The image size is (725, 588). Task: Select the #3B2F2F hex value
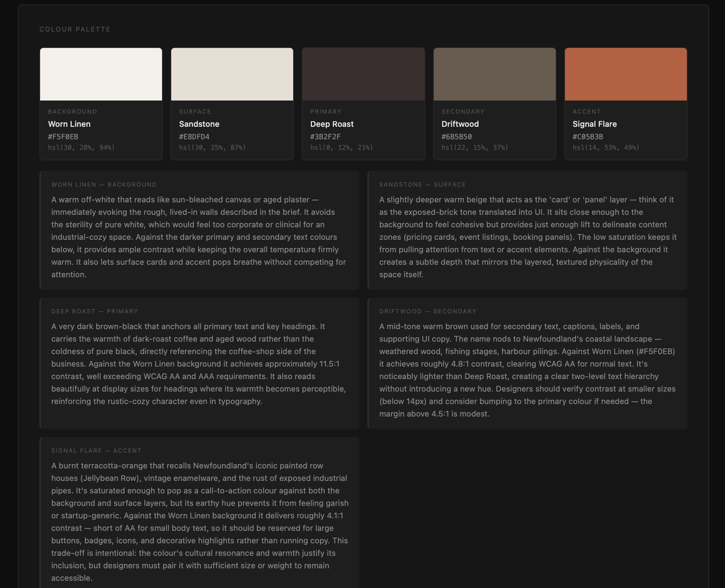pyautogui.click(x=325, y=137)
